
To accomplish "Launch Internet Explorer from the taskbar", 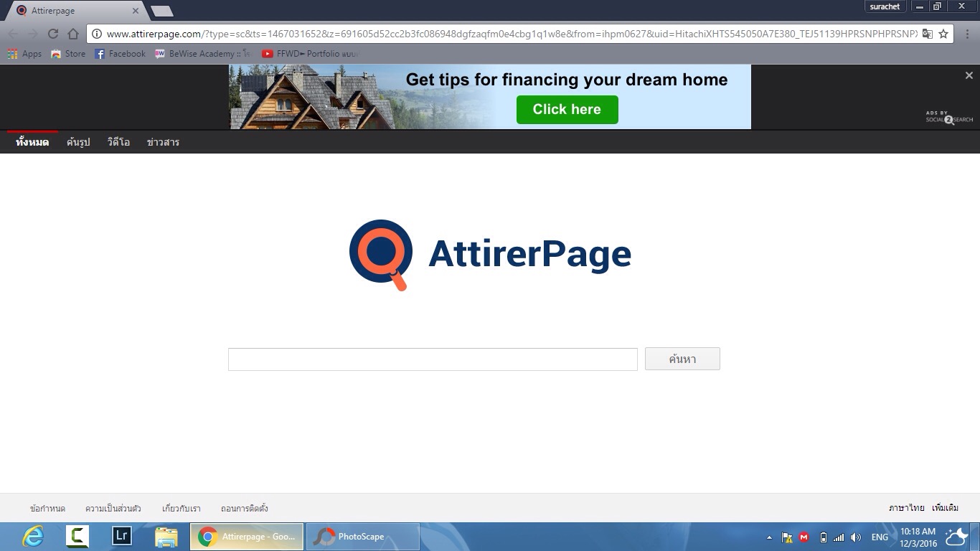I will 33,537.
